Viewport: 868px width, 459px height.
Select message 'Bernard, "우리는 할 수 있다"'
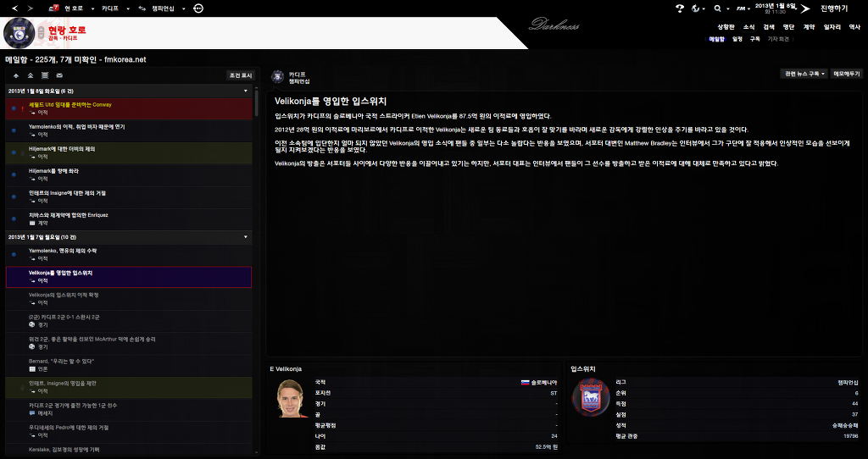click(x=129, y=365)
